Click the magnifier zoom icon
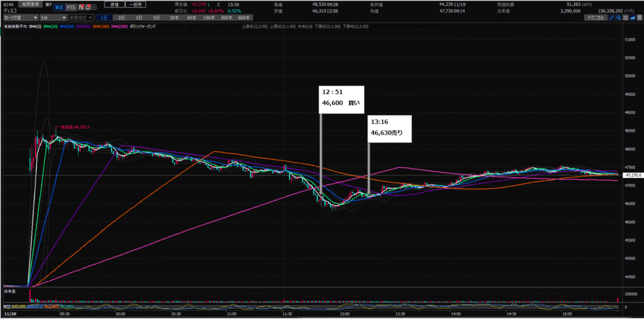Screen dimensions: 644x319 pyautogui.click(x=618, y=18)
